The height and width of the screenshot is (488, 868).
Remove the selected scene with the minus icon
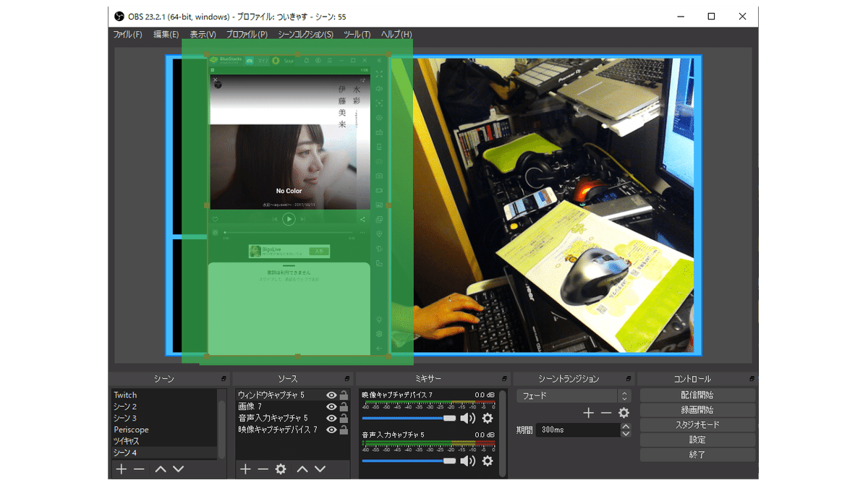pos(139,469)
